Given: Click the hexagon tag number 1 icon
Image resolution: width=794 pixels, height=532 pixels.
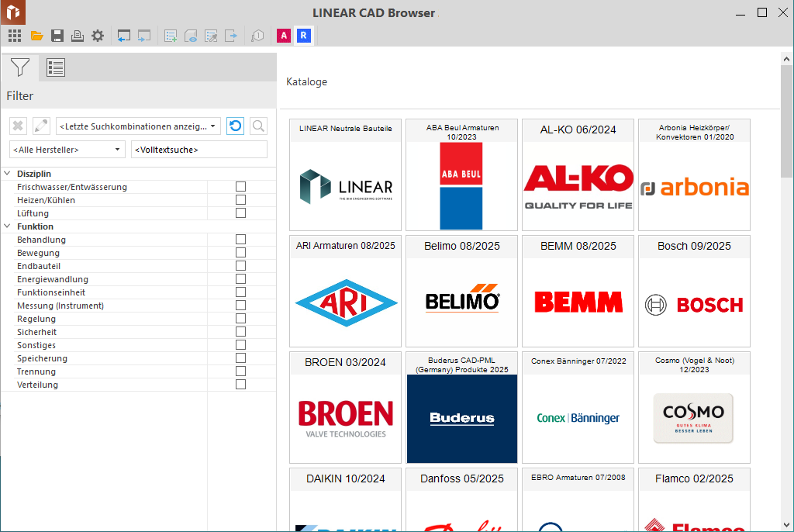Looking at the screenshot, I should [x=257, y=36].
